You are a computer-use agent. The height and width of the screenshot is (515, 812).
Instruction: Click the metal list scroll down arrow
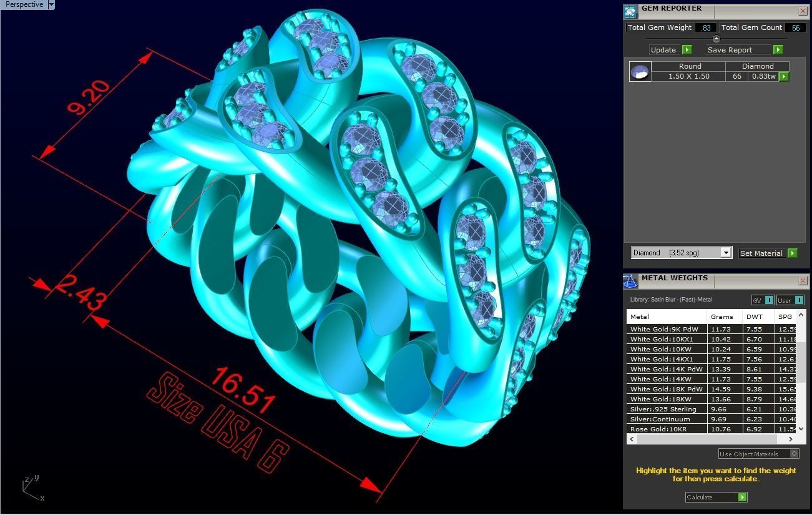[x=803, y=429]
